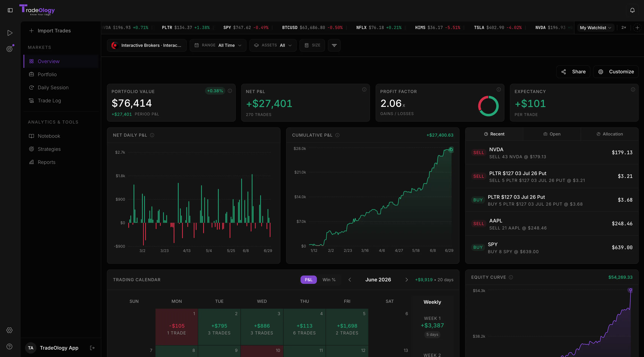
Task: Click the Expectancy info icon
Action: [633, 89]
